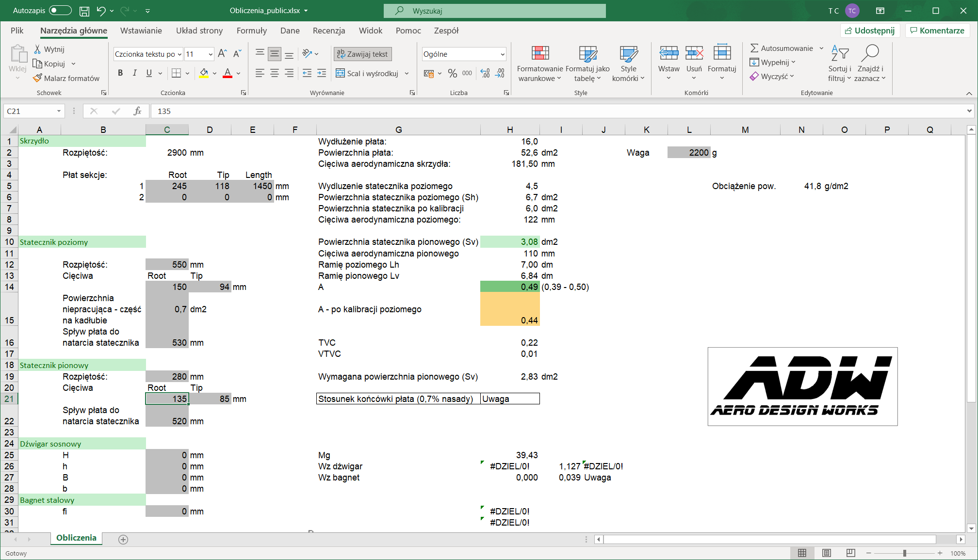The width and height of the screenshot is (978, 560).
Task: Click the Wyszukaj search box
Action: 494,11
